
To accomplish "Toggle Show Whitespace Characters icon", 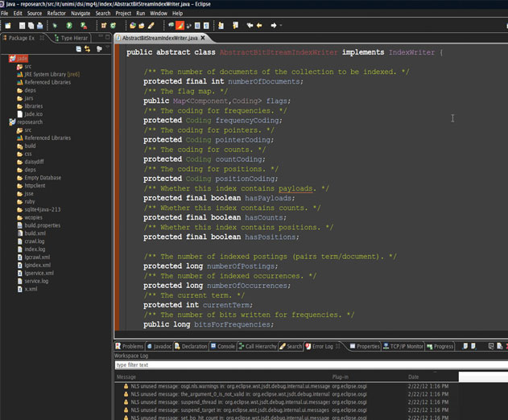I will click(206, 25).
